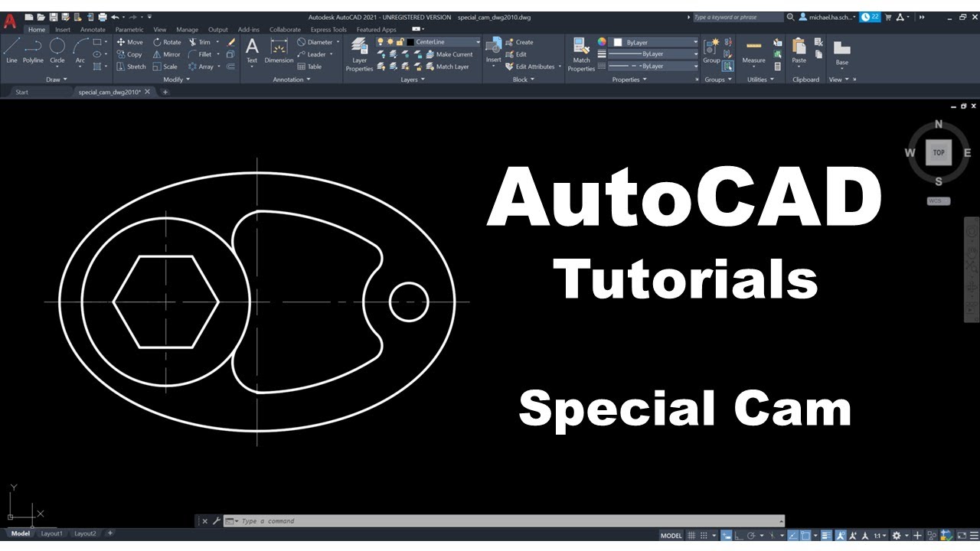
Task: Expand the Modify panel
Action: click(x=175, y=80)
